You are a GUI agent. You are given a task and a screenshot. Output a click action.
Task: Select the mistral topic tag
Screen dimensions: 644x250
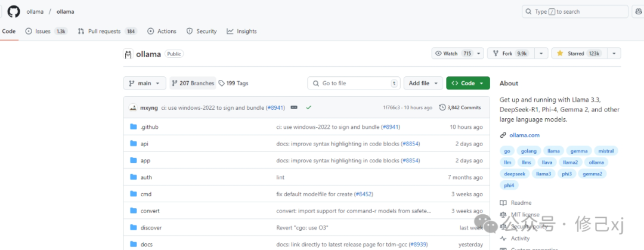pos(606,151)
